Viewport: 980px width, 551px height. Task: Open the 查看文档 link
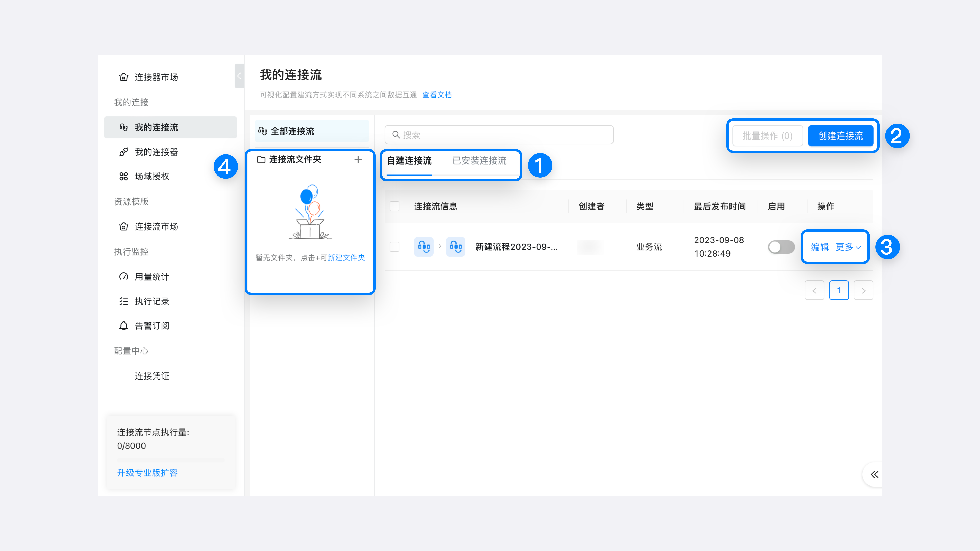437,95
